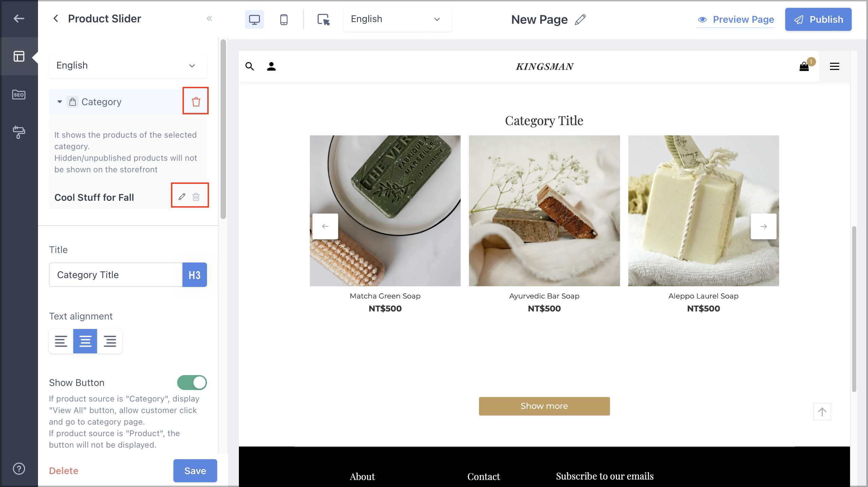Click the Publish button
Screen dimensions: 868x487
pos(818,19)
